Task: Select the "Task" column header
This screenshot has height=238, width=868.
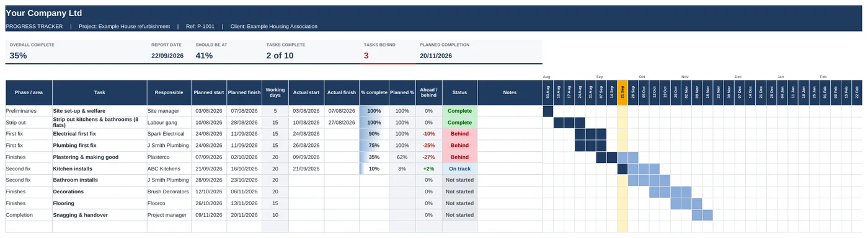Action: [x=99, y=92]
